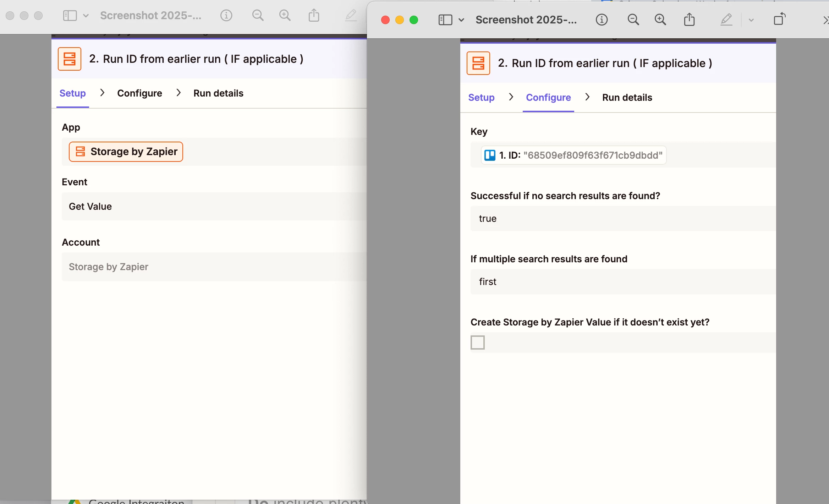Open the Event field showing Get Value
This screenshot has height=504, width=829.
(x=214, y=207)
